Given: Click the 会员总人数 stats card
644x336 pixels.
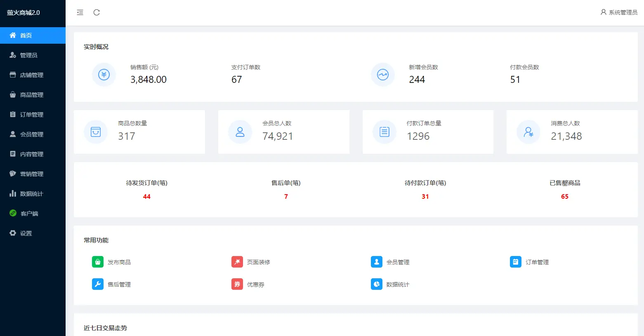Looking at the screenshot, I should [283, 132].
